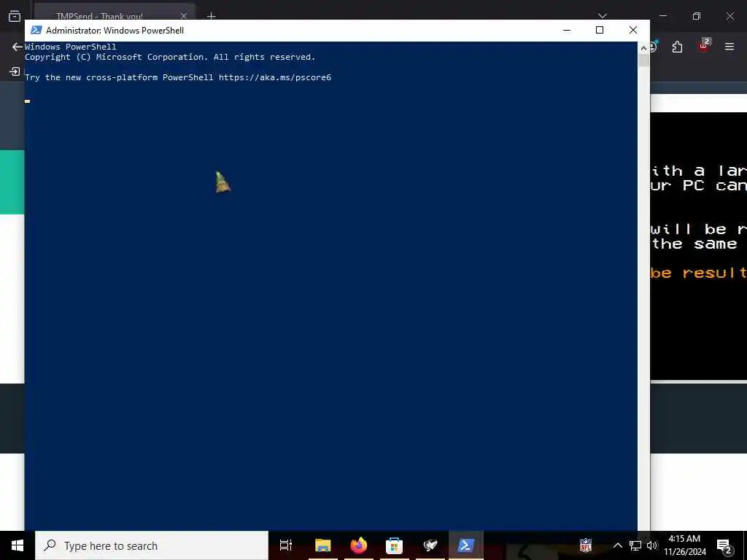Image resolution: width=747 pixels, height=560 pixels.
Task: Close the TMPSend browser tab
Action: pos(184,16)
